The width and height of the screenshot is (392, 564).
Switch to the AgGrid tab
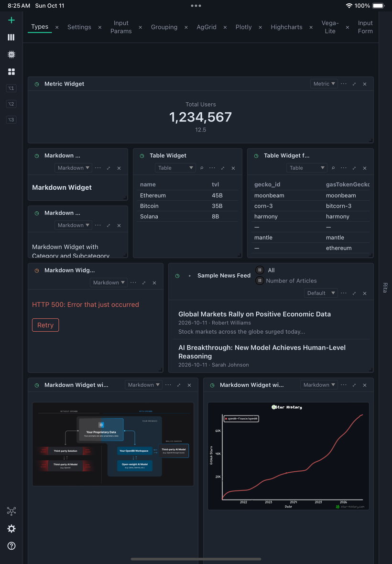pyautogui.click(x=207, y=27)
